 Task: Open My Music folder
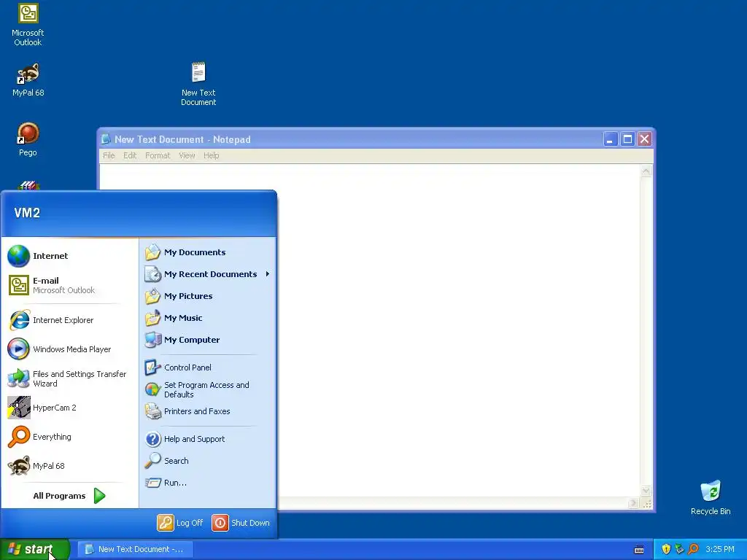tap(208, 318)
